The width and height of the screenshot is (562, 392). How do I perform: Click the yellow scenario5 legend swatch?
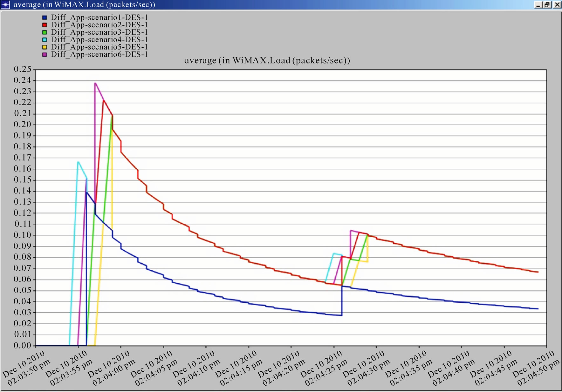tap(45, 47)
